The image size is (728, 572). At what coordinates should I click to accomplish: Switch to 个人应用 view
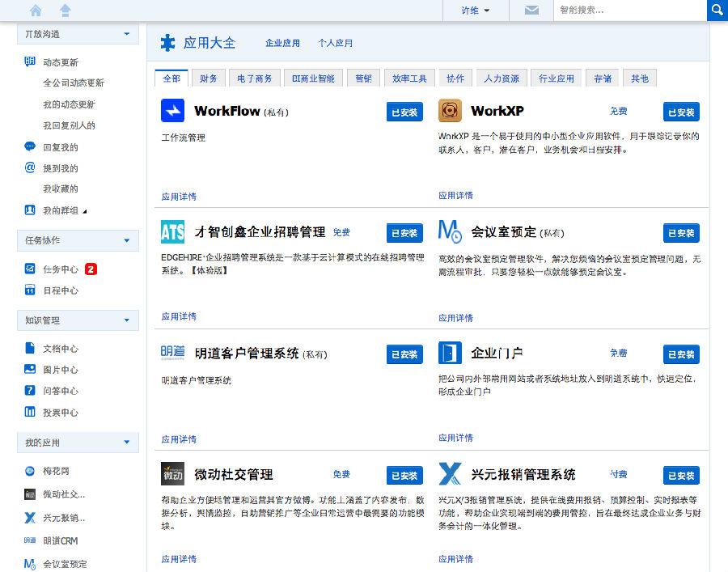tap(335, 43)
